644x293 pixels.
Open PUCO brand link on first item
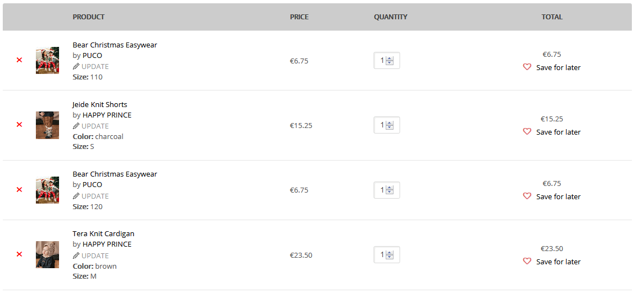(92, 56)
